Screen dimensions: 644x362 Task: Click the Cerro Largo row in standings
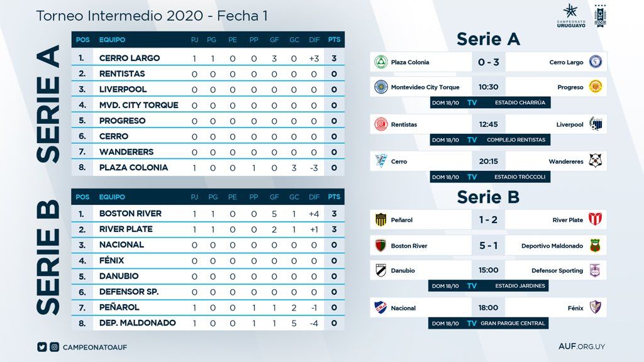click(x=130, y=58)
